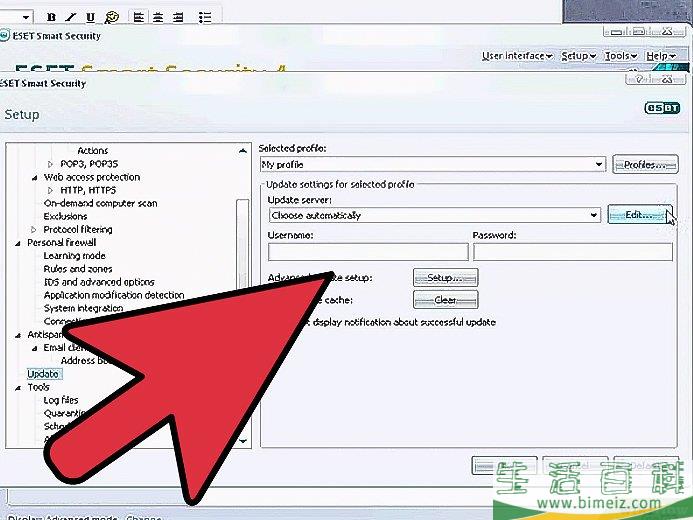693x520 pixels.
Task: Select Application modification detection item
Action: click(x=114, y=295)
